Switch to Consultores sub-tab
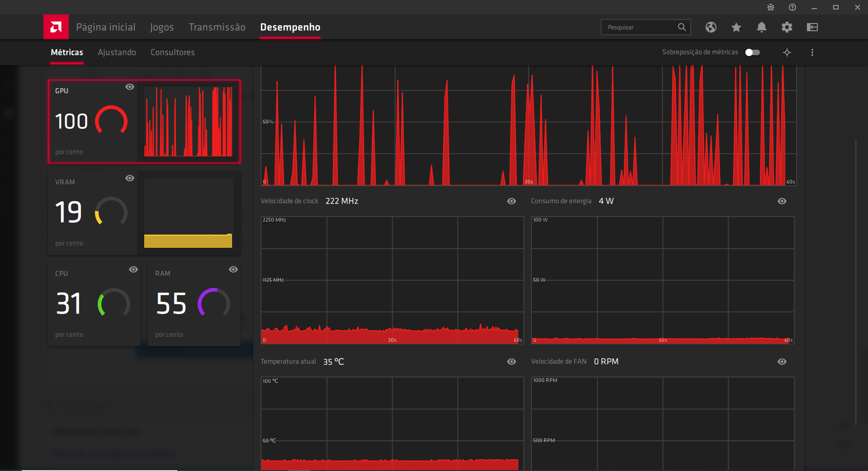 coord(173,52)
